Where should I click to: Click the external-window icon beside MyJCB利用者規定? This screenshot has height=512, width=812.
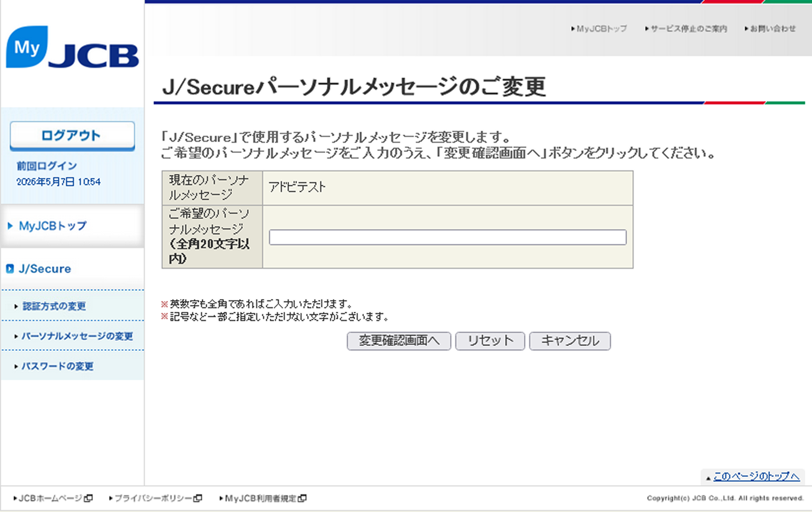(x=302, y=498)
